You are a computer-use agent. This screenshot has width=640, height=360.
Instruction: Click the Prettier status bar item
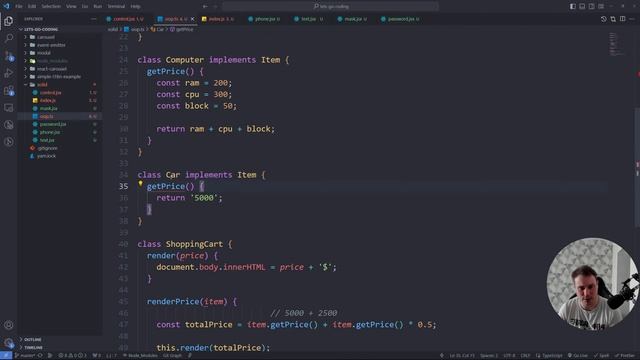click(625, 356)
